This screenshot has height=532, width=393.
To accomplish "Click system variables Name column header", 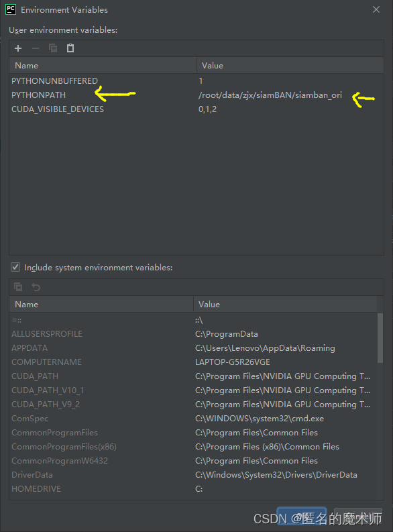I will coord(101,305).
